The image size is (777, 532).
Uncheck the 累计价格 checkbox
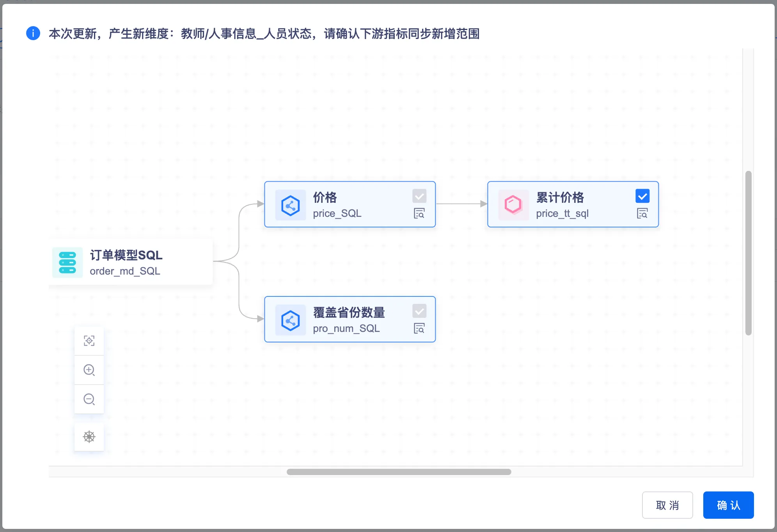pyautogui.click(x=642, y=196)
